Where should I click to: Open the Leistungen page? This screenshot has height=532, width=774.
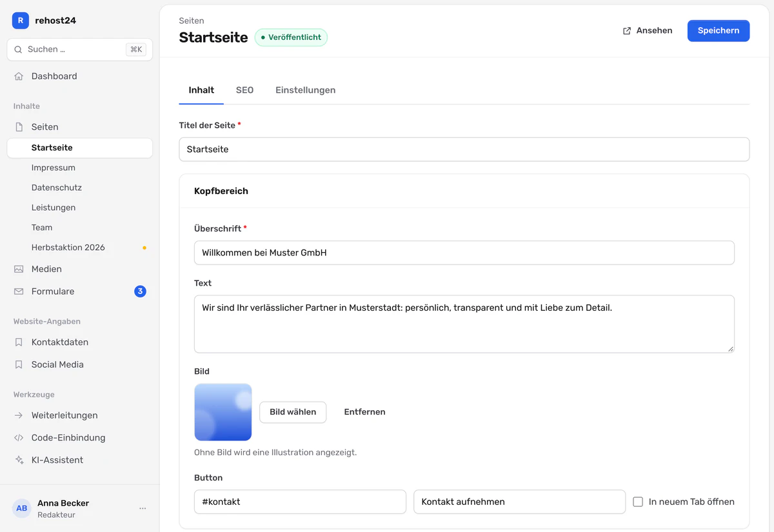80,208
